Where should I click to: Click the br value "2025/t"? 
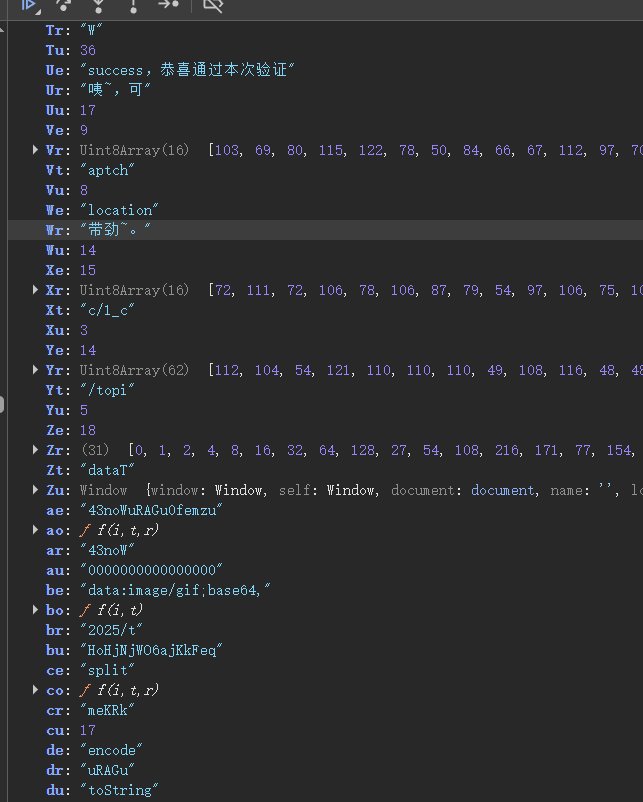point(111,630)
